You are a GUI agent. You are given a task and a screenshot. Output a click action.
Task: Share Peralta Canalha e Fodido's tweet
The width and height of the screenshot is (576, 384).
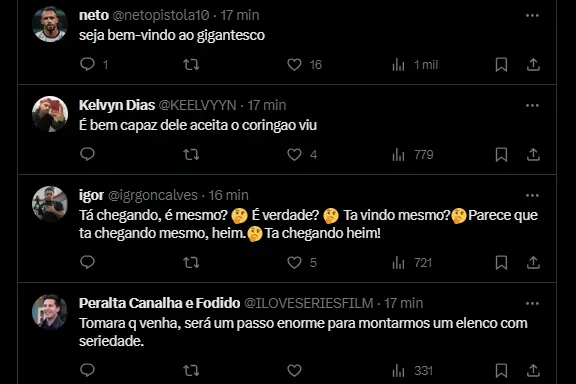click(x=533, y=370)
